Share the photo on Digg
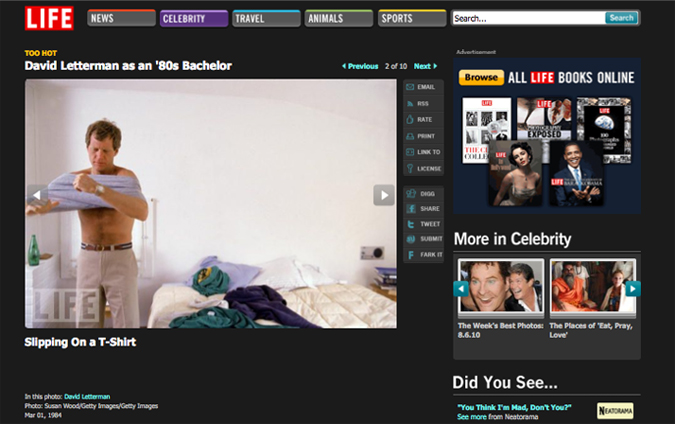675x424 pixels. tap(410, 192)
